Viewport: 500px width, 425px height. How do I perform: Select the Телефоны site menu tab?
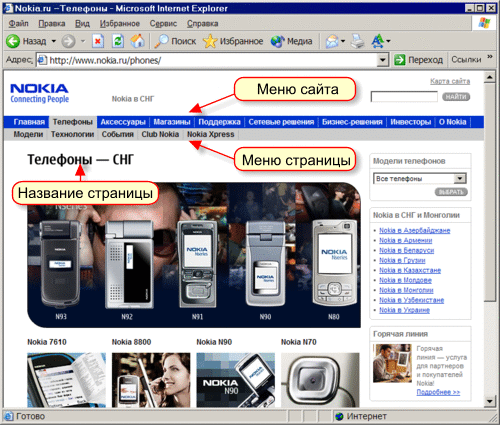pyautogui.click(x=73, y=122)
